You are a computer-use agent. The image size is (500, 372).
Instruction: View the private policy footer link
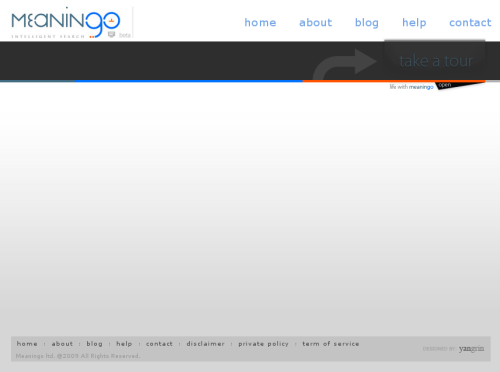pyautogui.click(x=263, y=344)
